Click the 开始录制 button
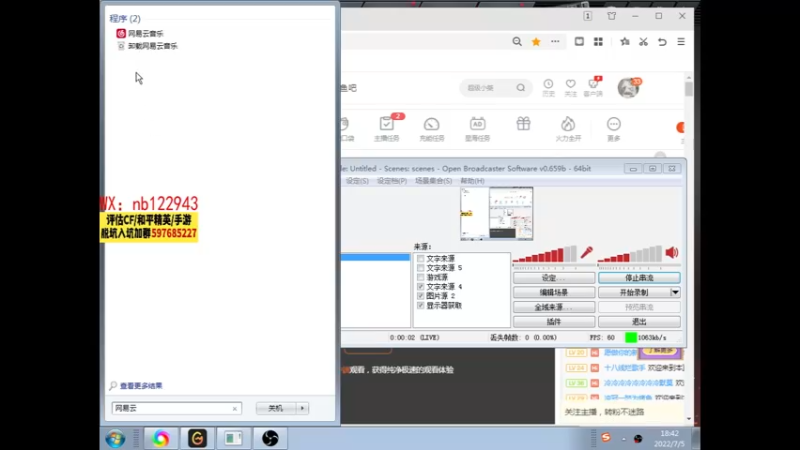800x450 pixels. coord(634,292)
